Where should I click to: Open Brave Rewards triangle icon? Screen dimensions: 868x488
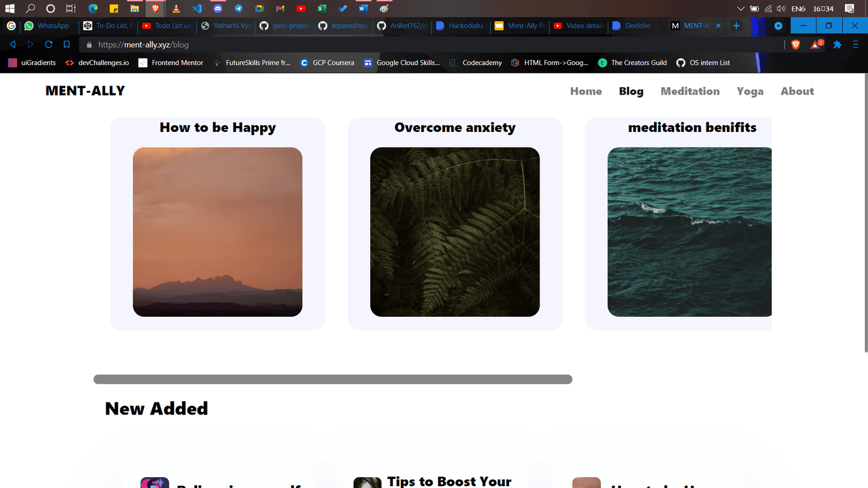(x=816, y=44)
